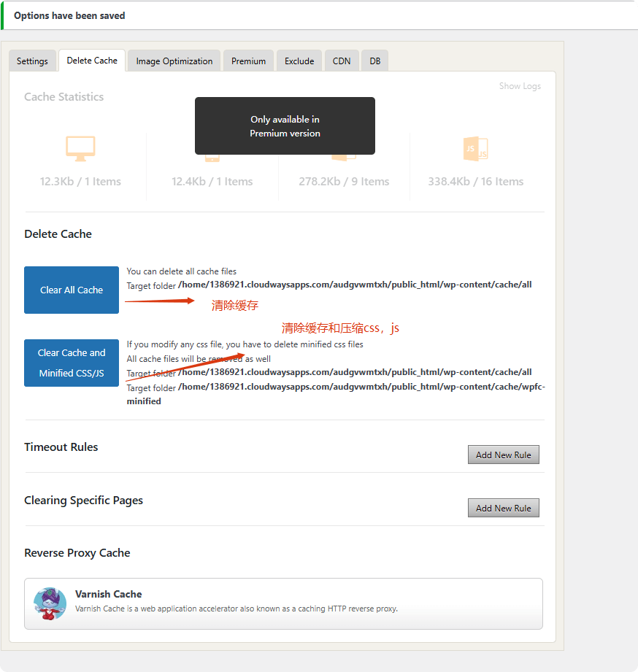This screenshot has width=638, height=672.
Task: Click the Options have been saved notice
Action: 69,16
